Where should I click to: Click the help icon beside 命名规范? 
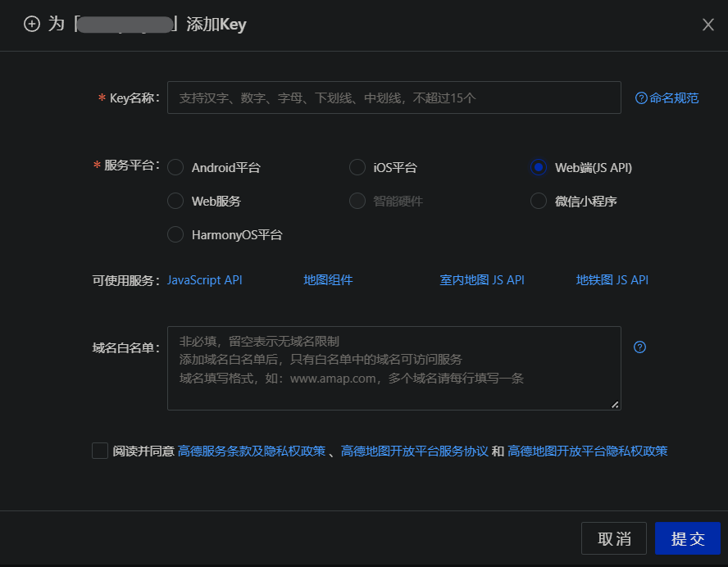click(x=640, y=98)
